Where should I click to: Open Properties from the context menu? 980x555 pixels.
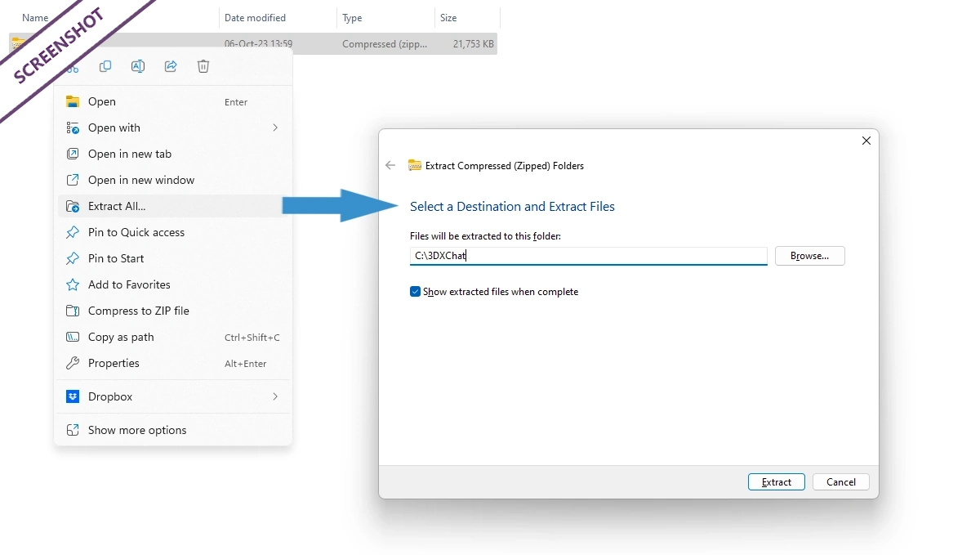(x=114, y=363)
